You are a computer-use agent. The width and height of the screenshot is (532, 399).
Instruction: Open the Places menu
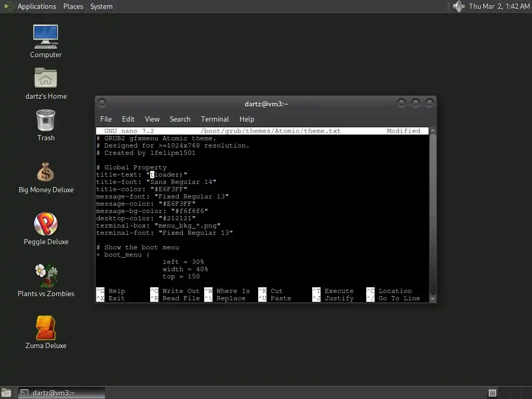click(73, 6)
